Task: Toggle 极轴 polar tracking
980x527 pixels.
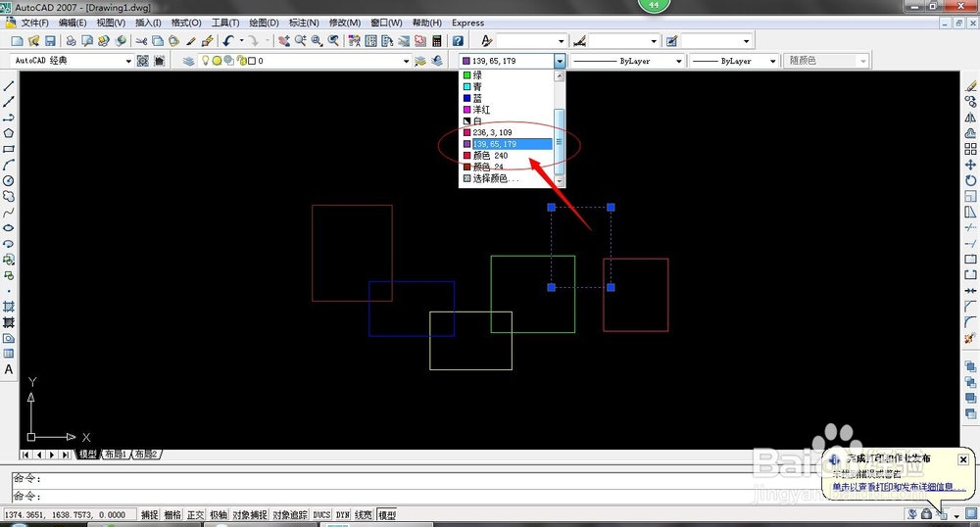Action: pos(219,515)
